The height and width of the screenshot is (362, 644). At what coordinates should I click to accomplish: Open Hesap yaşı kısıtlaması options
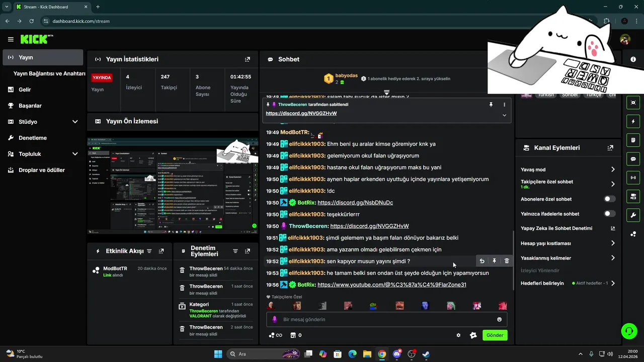coord(568,243)
